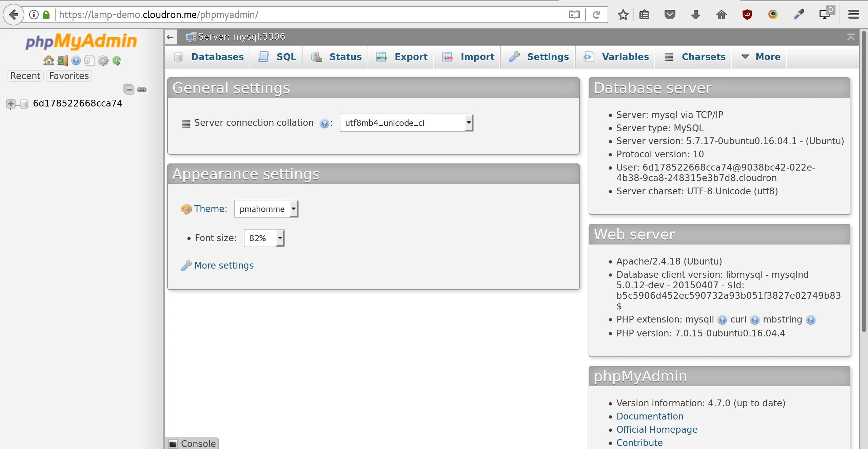Open documentation using the page icon

pyautogui.click(x=89, y=60)
